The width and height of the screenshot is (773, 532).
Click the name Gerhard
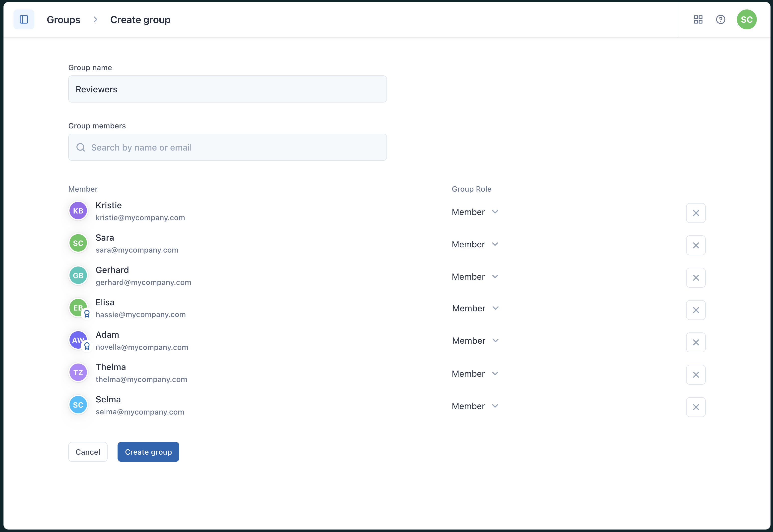[x=112, y=270]
